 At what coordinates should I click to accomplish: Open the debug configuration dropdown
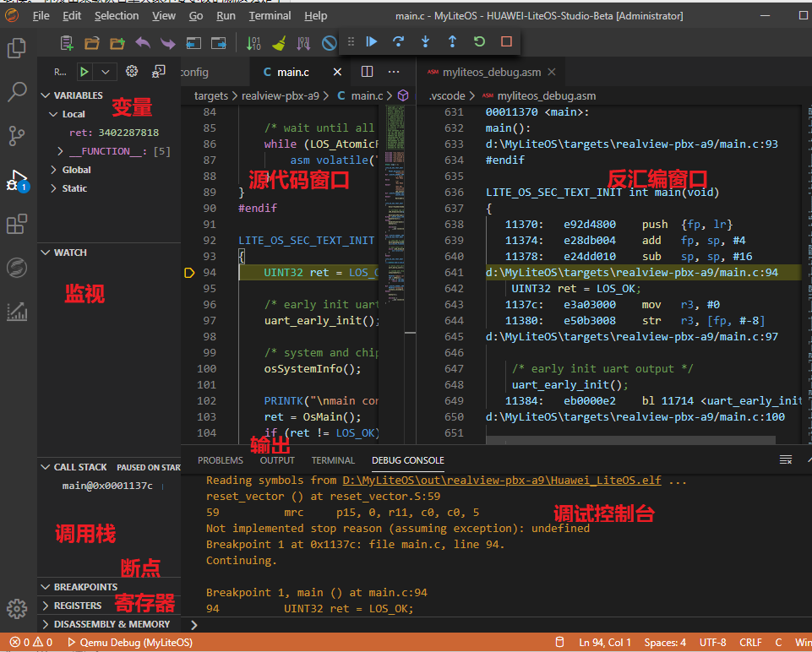pyautogui.click(x=105, y=72)
